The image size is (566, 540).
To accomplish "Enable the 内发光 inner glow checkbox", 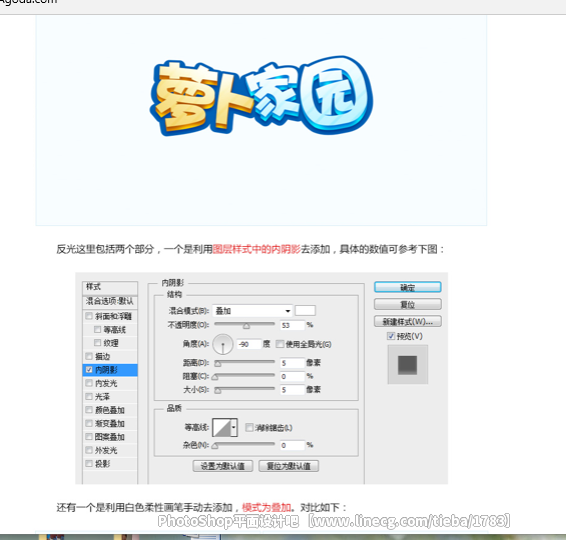I will pyautogui.click(x=89, y=383).
